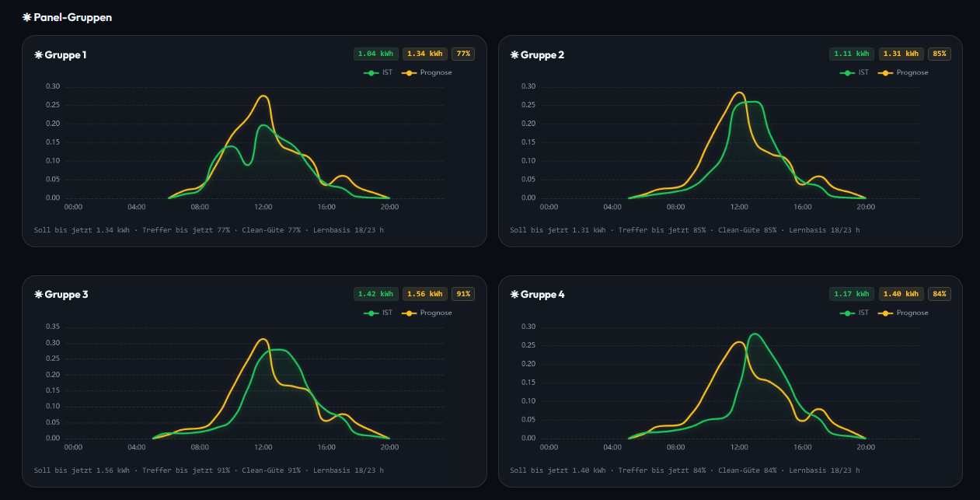
Task: Toggle the IST series in Gruppe 1 legend
Action: tap(378, 72)
